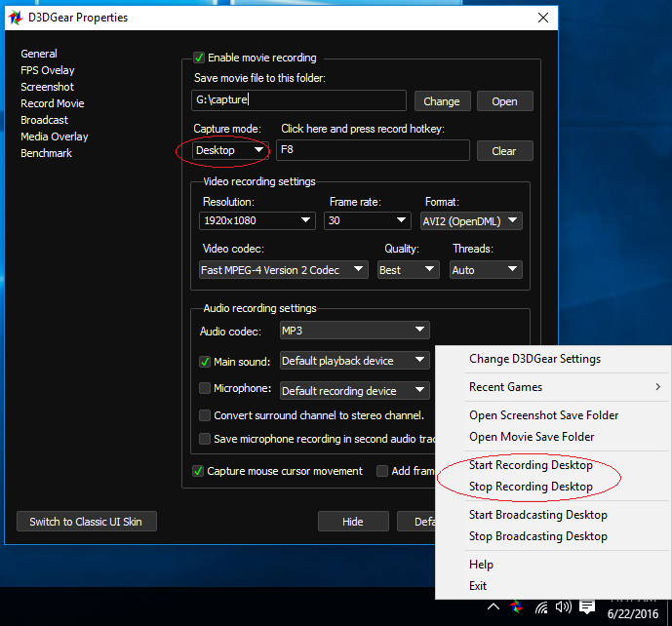This screenshot has width=672, height=626.
Task: Uncheck Capture mouse cursor movement
Action: point(199,471)
